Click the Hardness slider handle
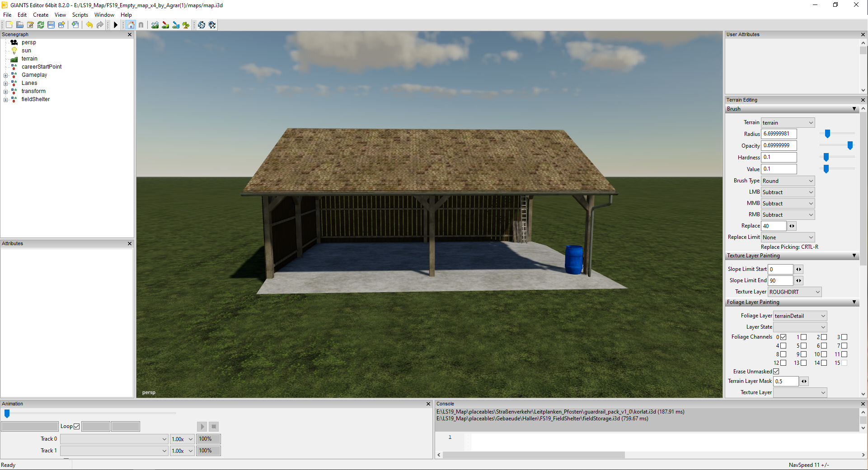Viewport: 868px width, 470px height. click(826, 157)
